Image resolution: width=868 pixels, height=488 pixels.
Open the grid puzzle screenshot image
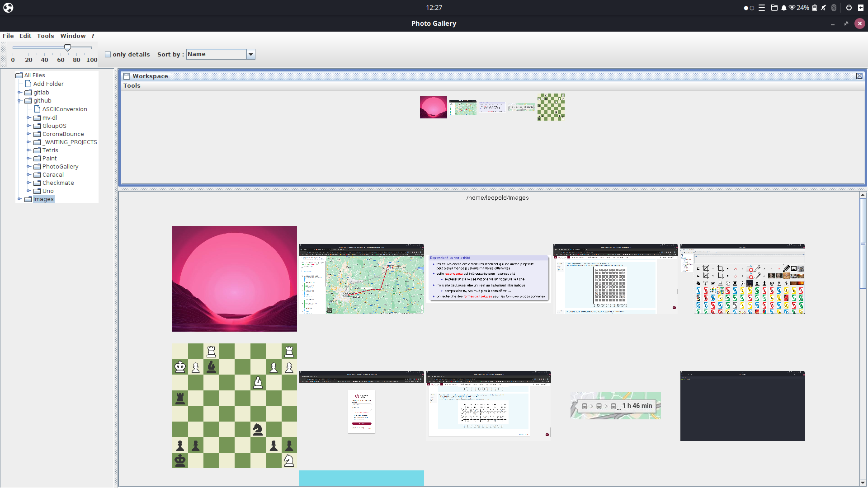[x=616, y=279]
